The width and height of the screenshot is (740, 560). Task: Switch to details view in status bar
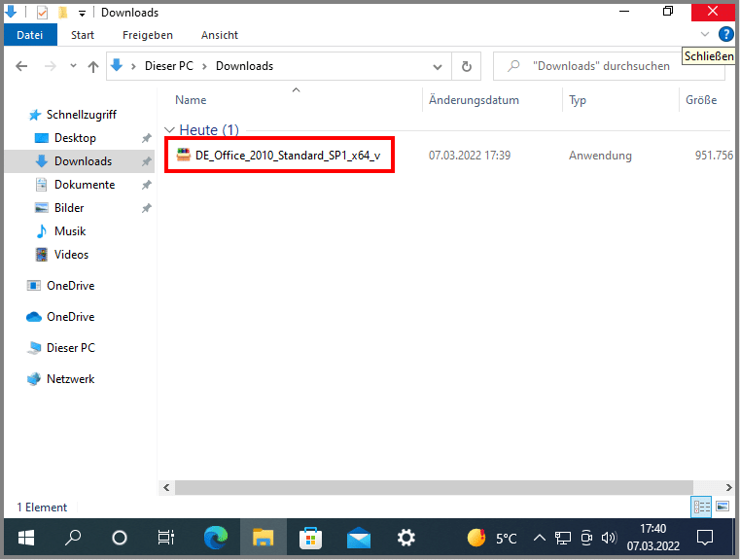pyautogui.click(x=701, y=507)
